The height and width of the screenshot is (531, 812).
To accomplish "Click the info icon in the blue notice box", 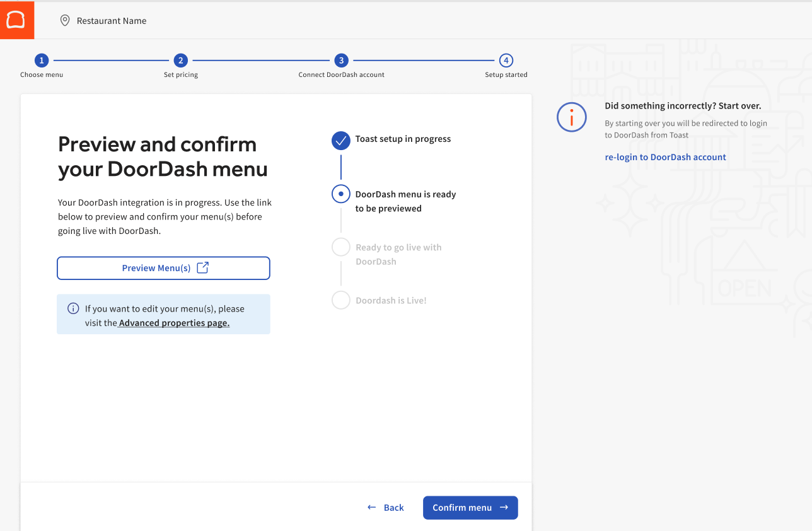I will [73, 308].
